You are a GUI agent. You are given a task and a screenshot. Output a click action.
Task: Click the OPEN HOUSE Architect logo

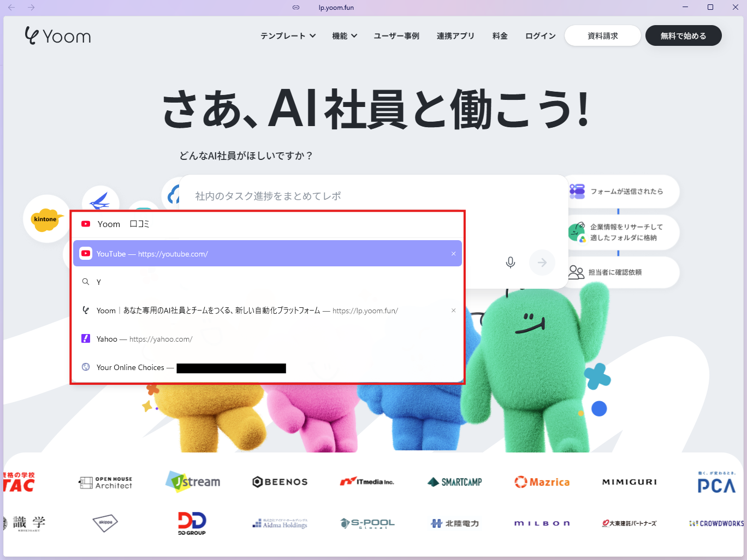click(x=105, y=482)
